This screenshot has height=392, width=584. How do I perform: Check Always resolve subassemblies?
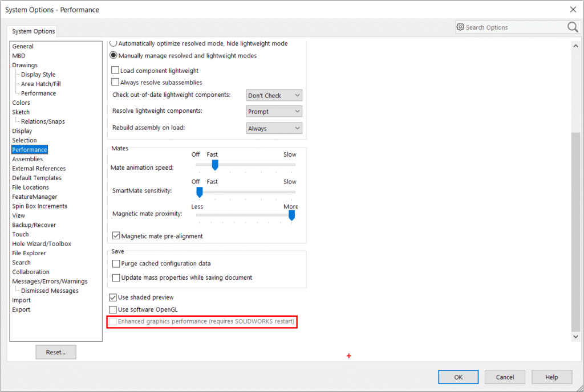coord(115,82)
